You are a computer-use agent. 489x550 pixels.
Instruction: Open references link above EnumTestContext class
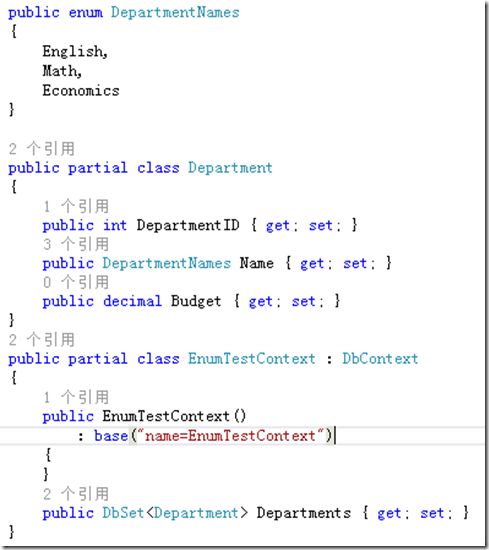41,340
